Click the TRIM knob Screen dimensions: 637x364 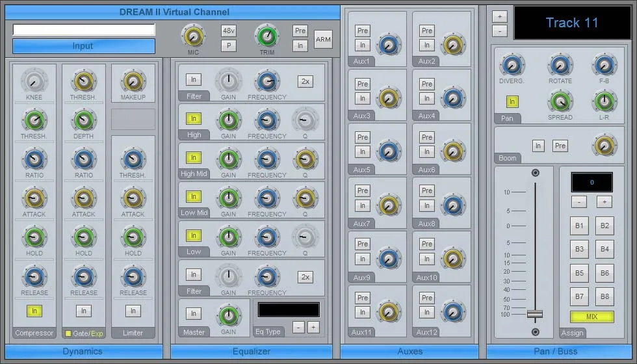267,36
